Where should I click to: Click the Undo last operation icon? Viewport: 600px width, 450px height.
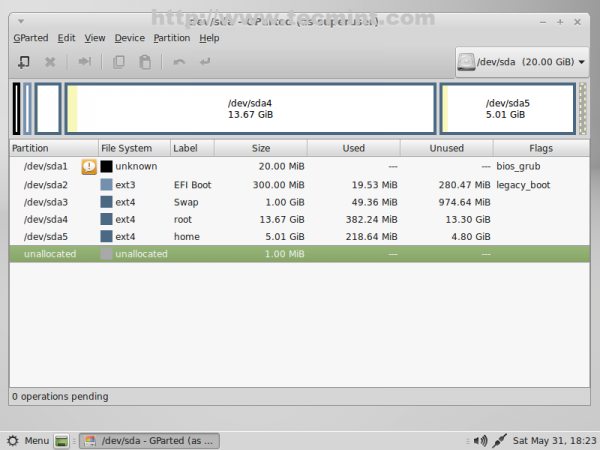click(x=179, y=62)
